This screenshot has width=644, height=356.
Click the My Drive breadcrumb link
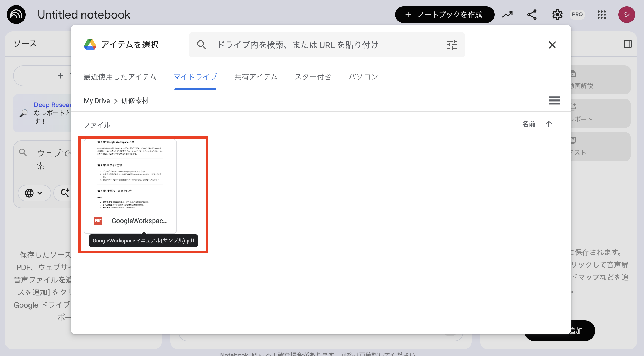pyautogui.click(x=96, y=101)
